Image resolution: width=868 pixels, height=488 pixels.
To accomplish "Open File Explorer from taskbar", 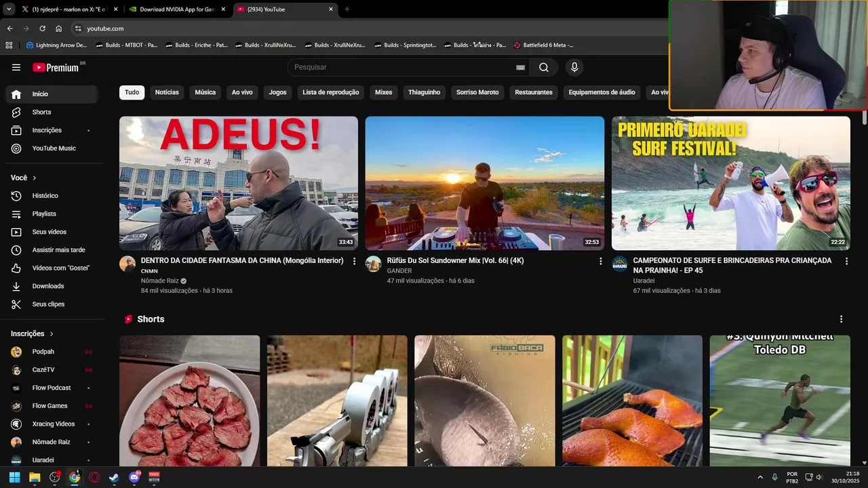I will (x=35, y=477).
